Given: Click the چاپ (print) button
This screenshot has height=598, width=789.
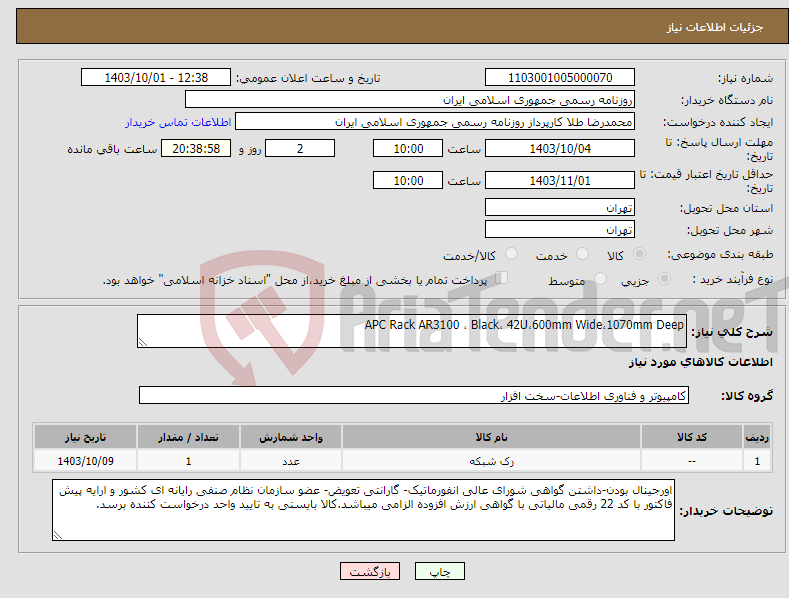Looking at the screenshot, I should click(x=439, y=571).
